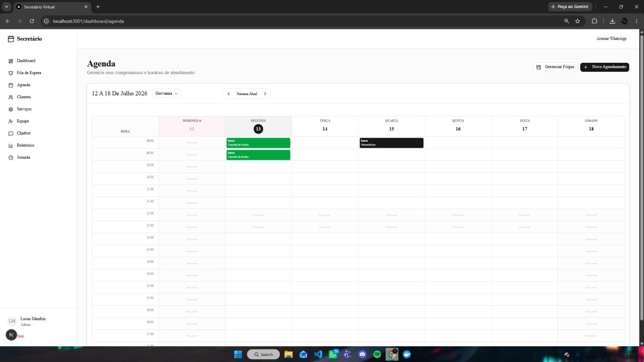Open Fila de Espera via its bell icon
Screen dimensions: 644x362
(x=11, y=73)
